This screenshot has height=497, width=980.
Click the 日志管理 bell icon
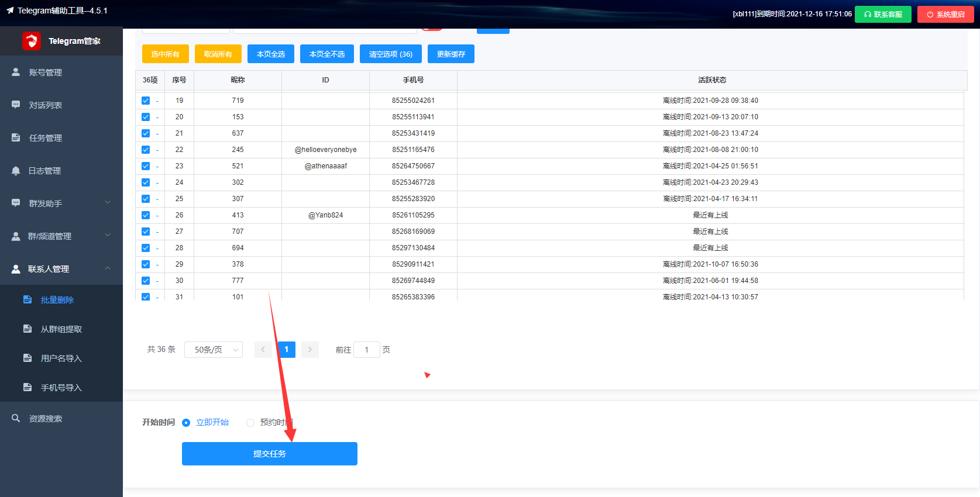tap(16, 170)
